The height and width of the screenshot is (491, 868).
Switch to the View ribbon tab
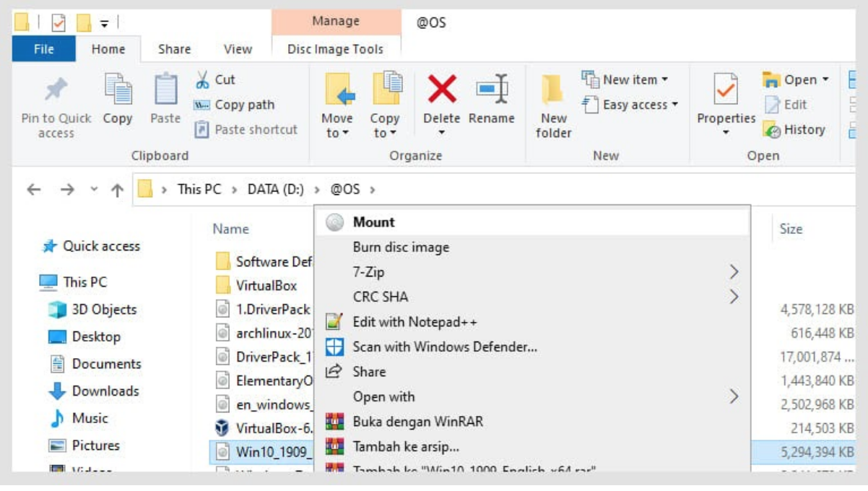tap(238, 49)
